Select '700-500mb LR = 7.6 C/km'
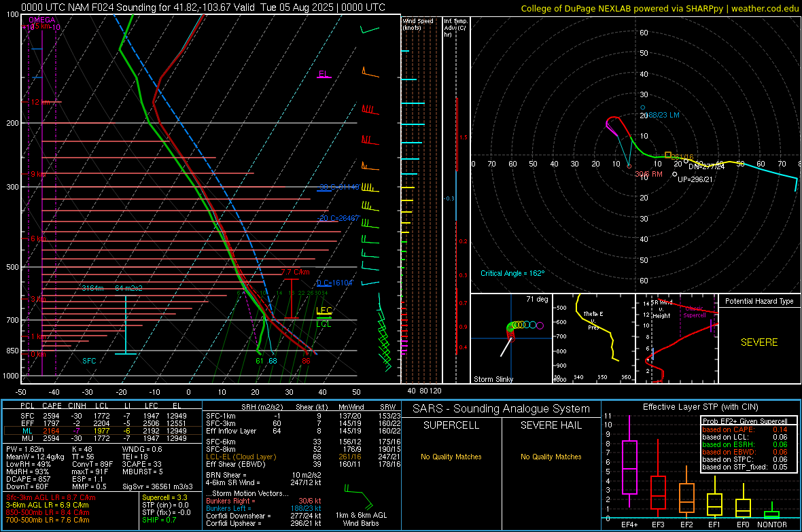 [48, 520]
